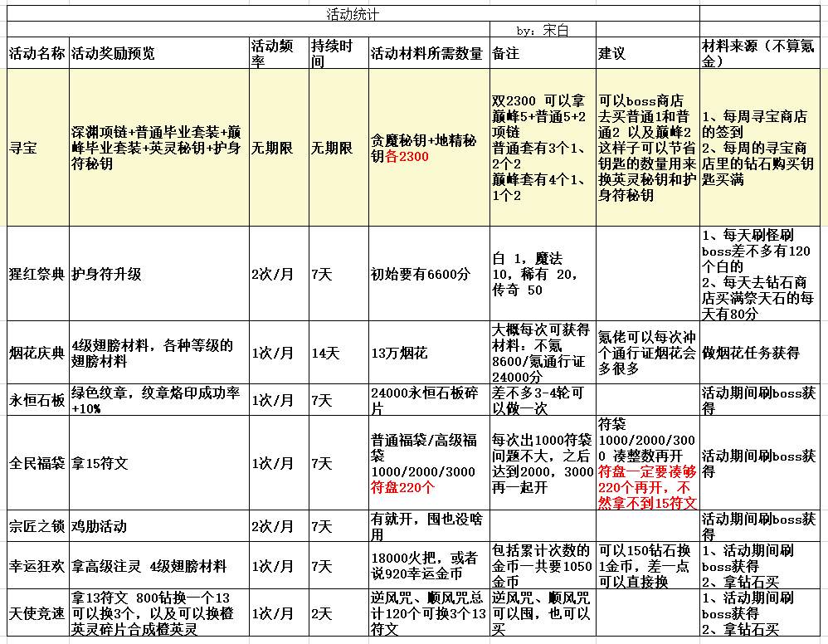Click the 宗匠之锁 row cell

coord(37,524)
